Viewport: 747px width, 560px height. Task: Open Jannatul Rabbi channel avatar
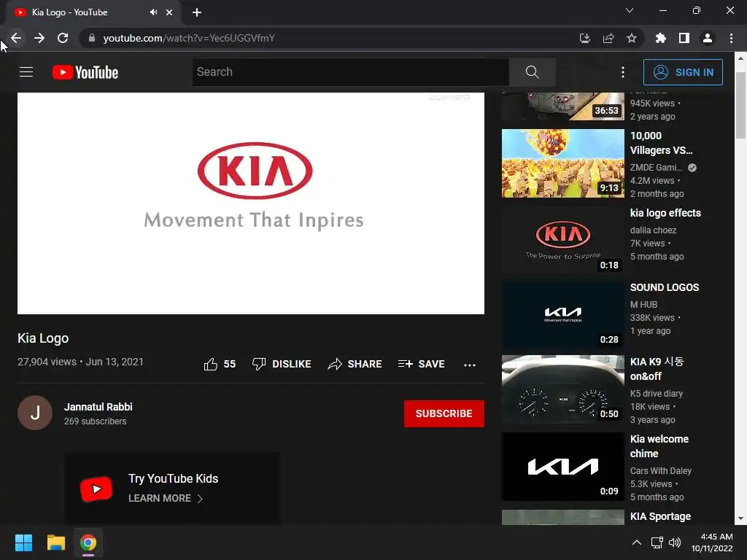[x=35, y=413]
